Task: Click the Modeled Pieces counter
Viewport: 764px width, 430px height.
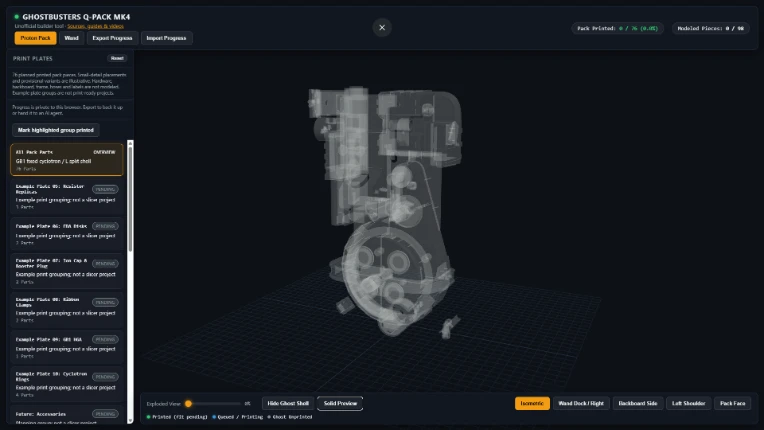Action: (x=710, y=28)
